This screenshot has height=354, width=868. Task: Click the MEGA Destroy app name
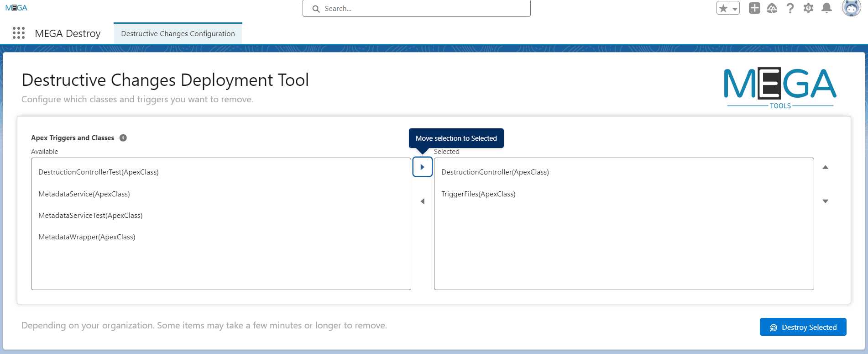pos(68,33)
